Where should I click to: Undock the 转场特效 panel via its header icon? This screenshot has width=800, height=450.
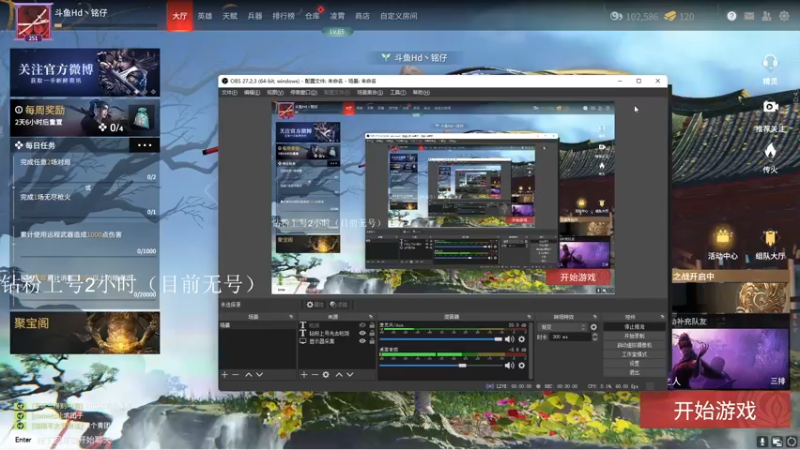coord(594,317)
